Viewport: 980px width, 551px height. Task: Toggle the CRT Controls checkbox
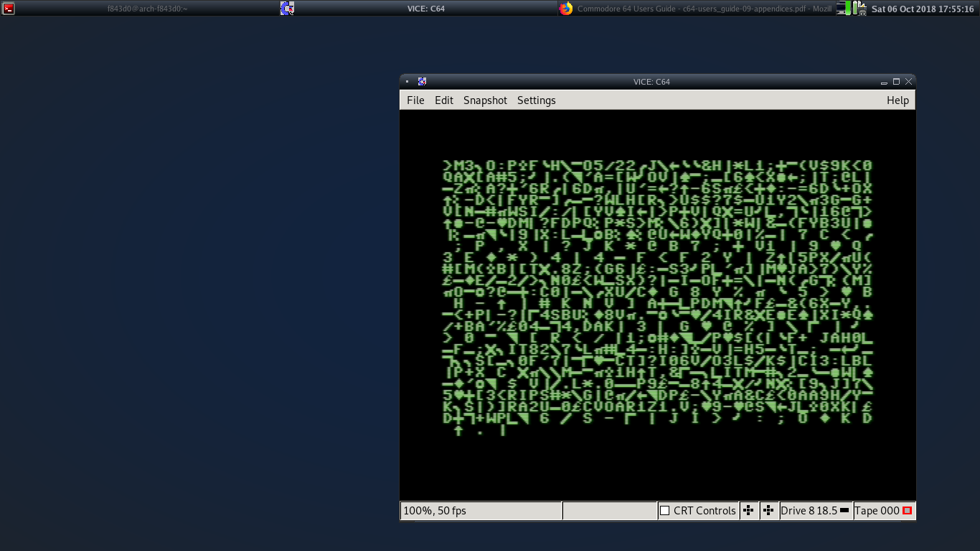[x=665, y=511]
